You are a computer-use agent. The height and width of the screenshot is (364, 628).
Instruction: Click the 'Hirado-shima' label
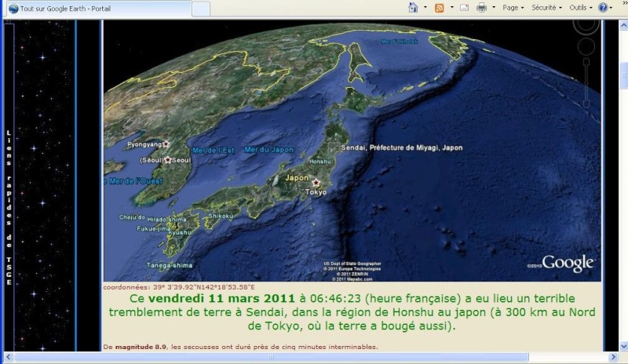[x=167, y=220]
